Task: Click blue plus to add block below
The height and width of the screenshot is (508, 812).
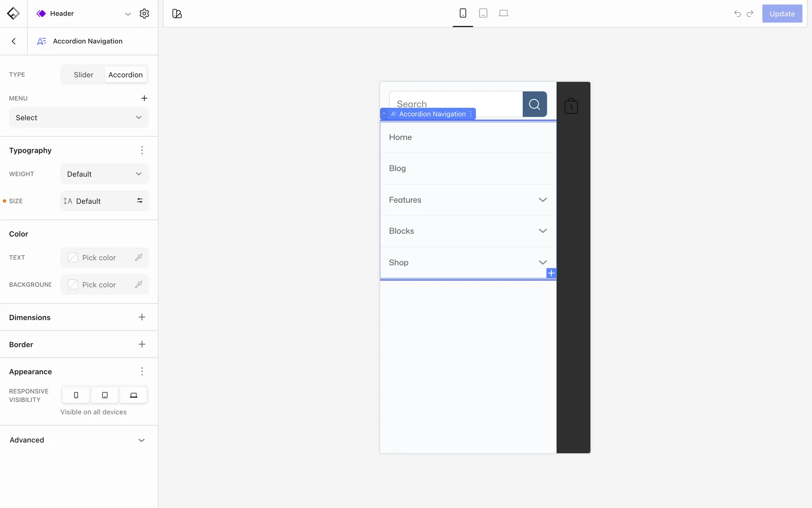Action: tap(551, 273)
